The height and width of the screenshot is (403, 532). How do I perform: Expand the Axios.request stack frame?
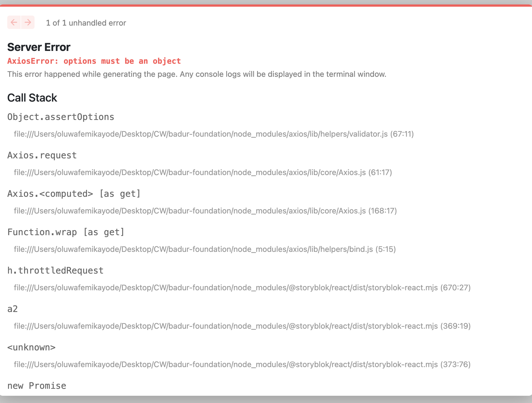click(x=42, y=155)
